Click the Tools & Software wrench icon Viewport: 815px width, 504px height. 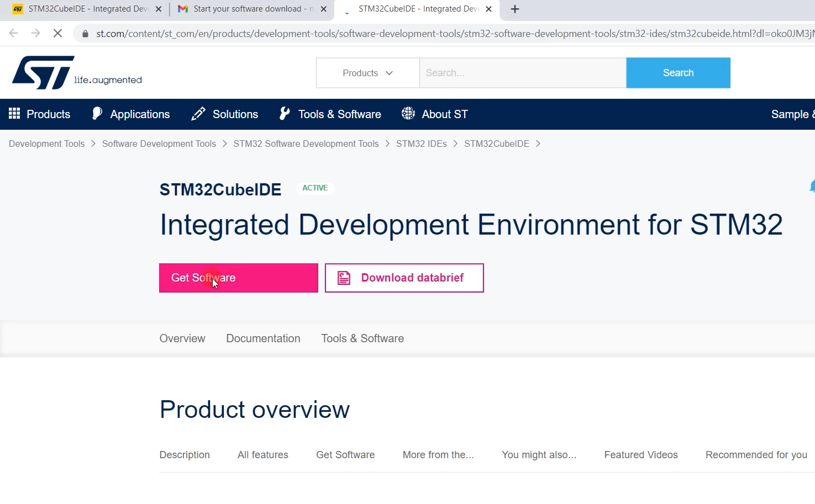(x=285, y=114)
